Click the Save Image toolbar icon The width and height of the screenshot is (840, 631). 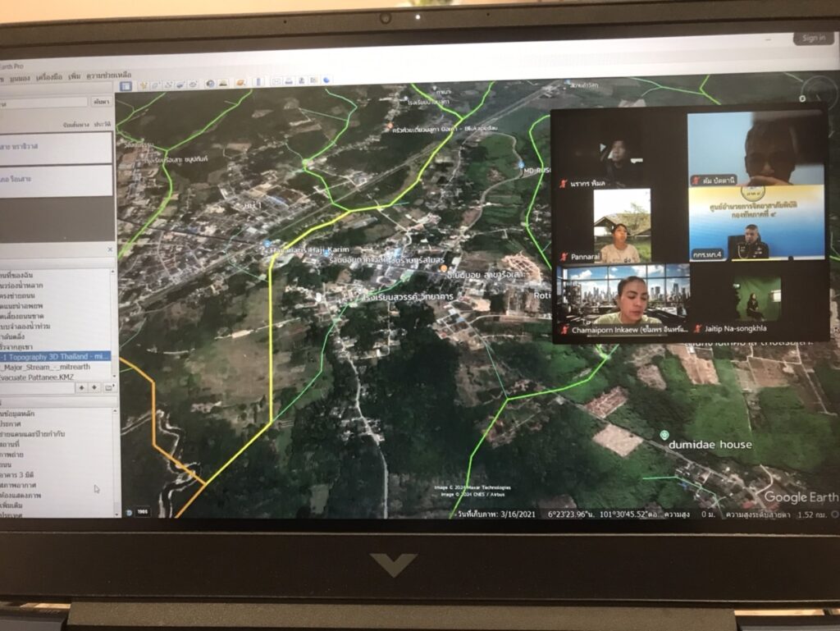pyautogui.click(x=302, y=81)
